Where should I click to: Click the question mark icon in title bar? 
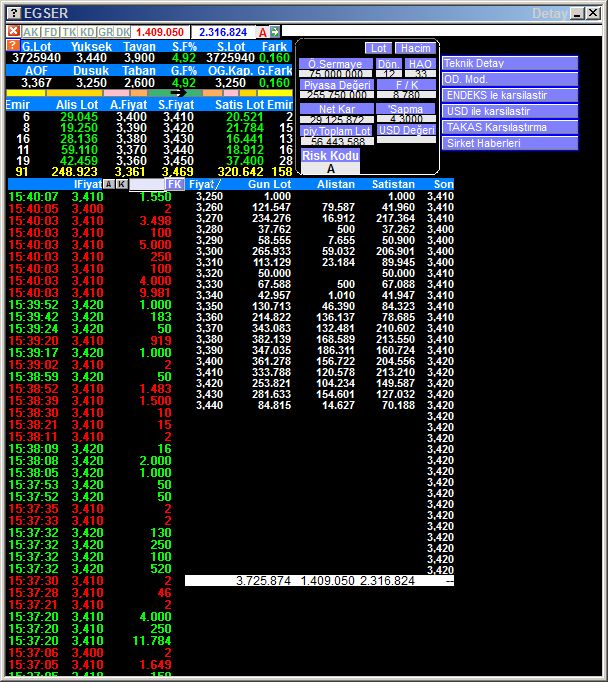pos(14,13)
